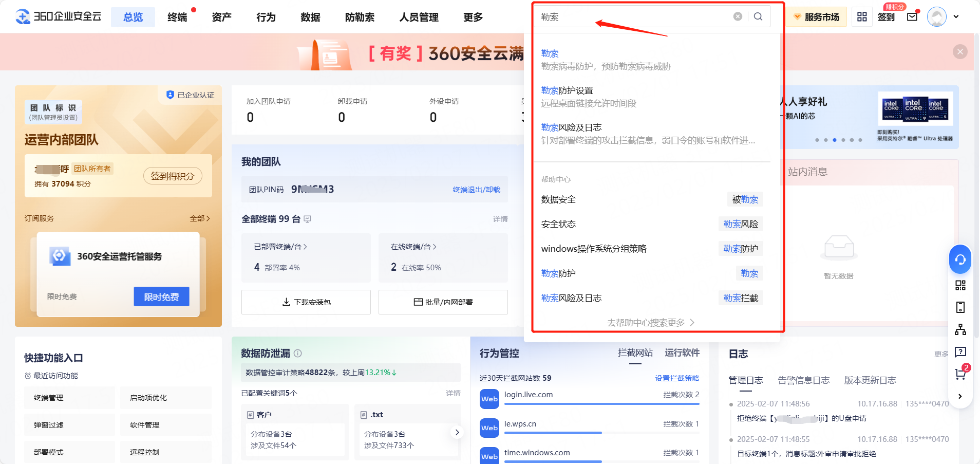Click the QR code sidebar icon
The image size is (980, 464).
(960, 285)
